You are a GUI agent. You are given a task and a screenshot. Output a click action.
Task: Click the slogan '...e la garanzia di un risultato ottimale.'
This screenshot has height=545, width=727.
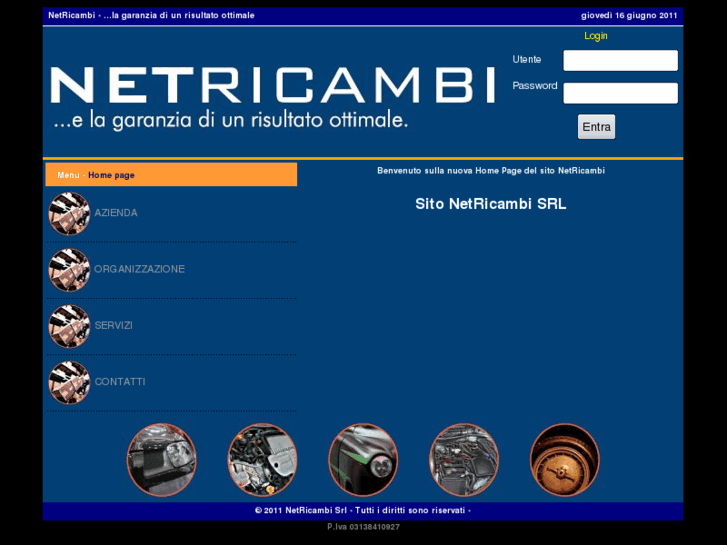231,121
